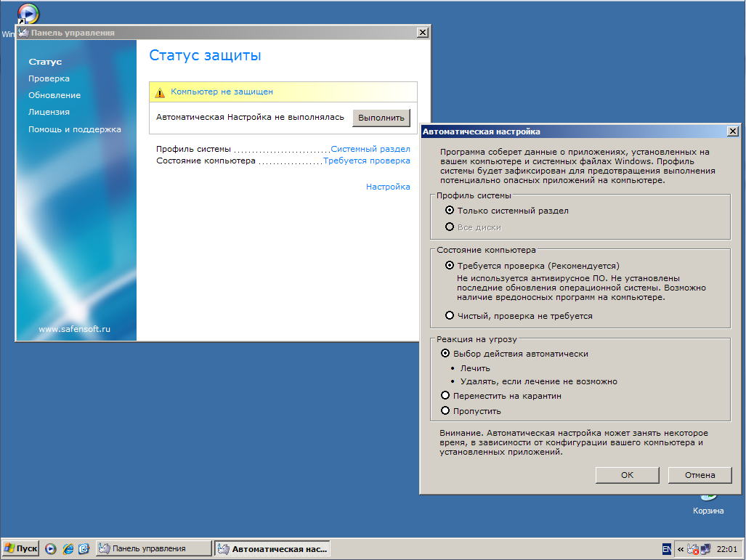This screenshot has width=746, height=560.
Task: Click network computers tray icon
Action: pyautogui.click(x=705, y=549)
